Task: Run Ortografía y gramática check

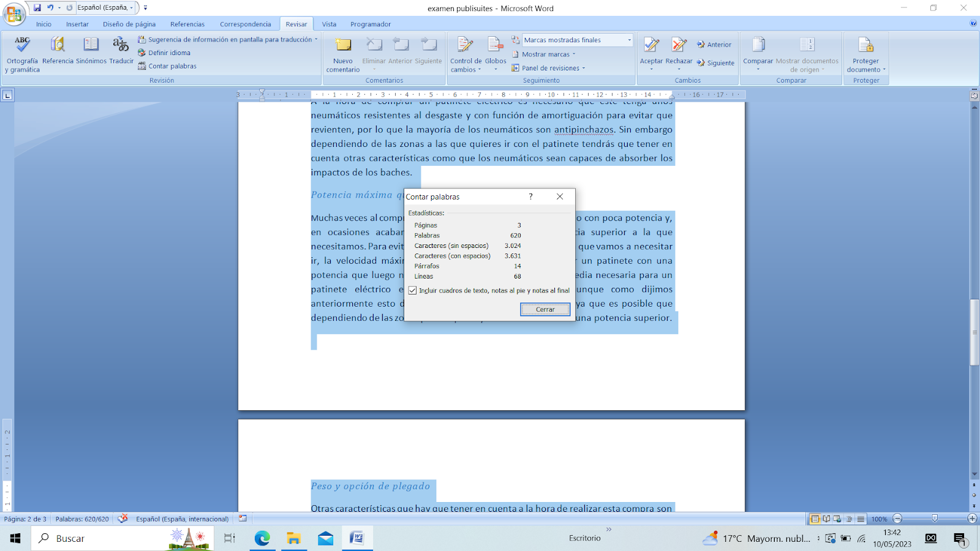Action: pyautogui.click(x=23, y=54)
